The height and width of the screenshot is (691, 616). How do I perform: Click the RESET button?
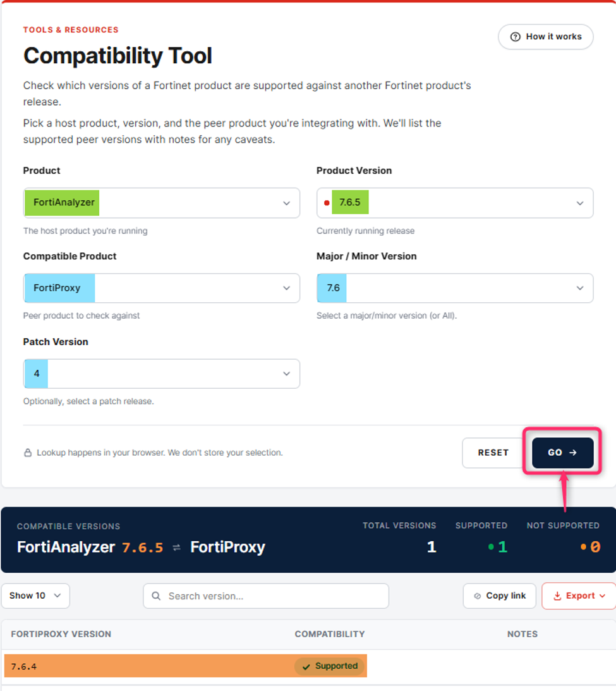pos(493,453)
